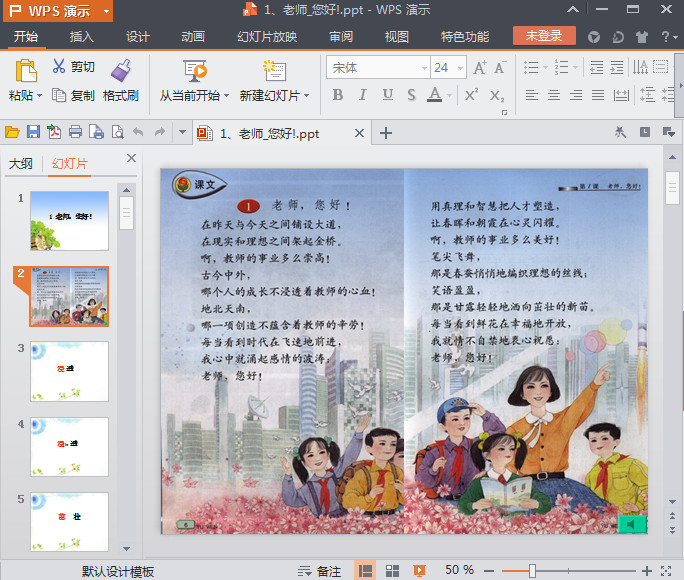Image resolution: width=684 pixels, height=580 pixels.
Task: Expand the Paste options dropdown
Action: click(40, 96)
